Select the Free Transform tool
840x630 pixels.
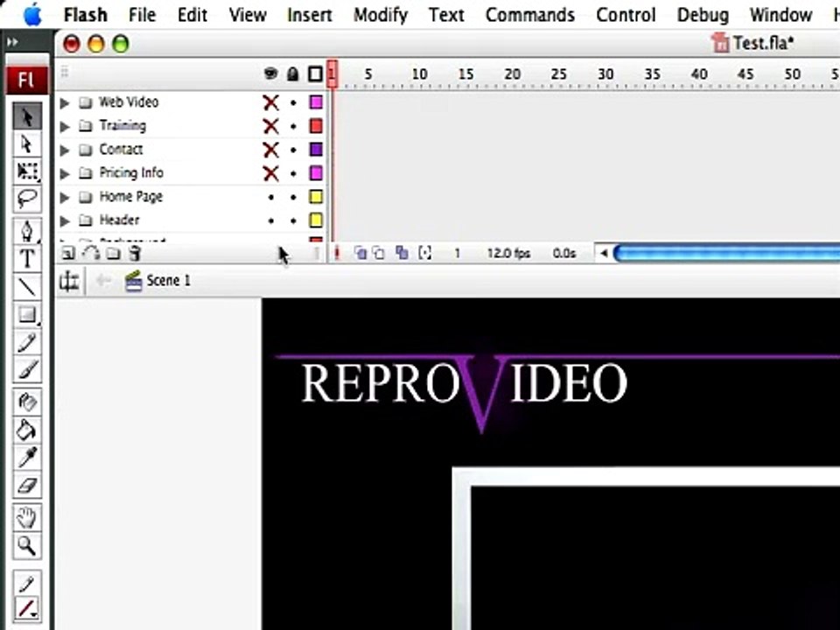point(27,171)
